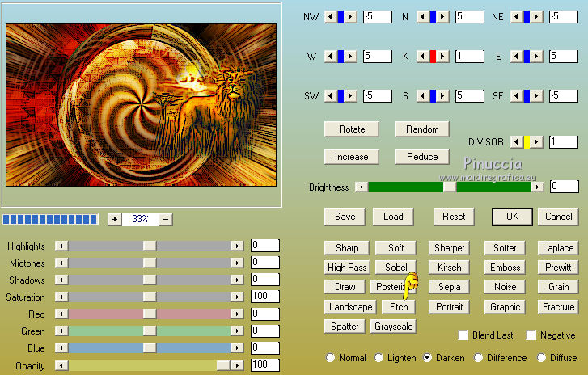Click the Brightness value field
The image size is (588, 375).
(x=564, y=186)
